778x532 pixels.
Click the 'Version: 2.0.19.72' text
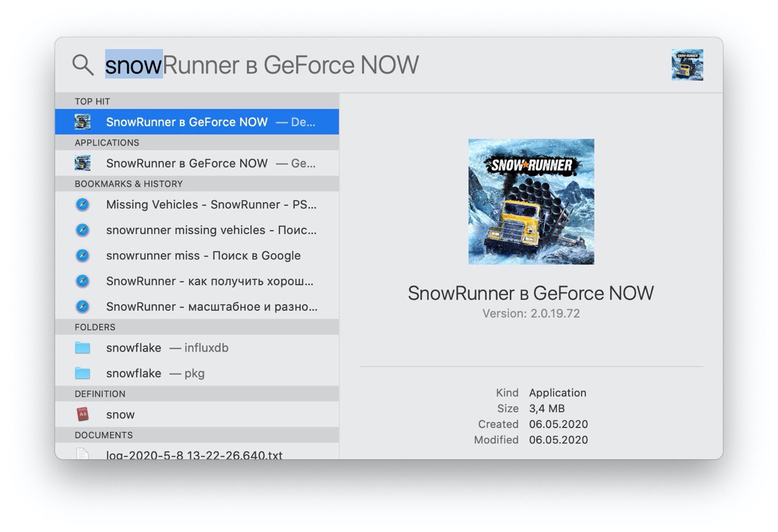[x=531, y=314]
